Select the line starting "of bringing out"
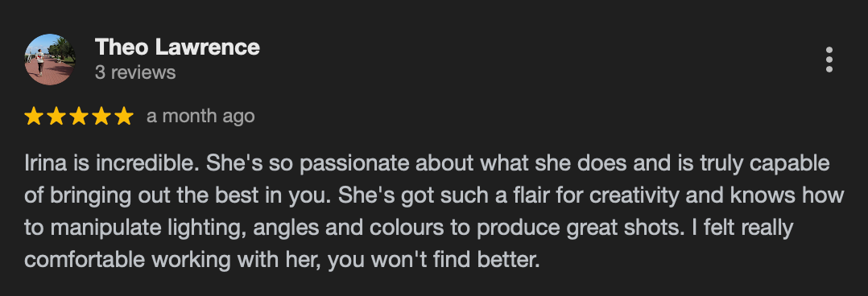This screenshot has width=868, height=296. pyautogui.click(x=434, y=195)
